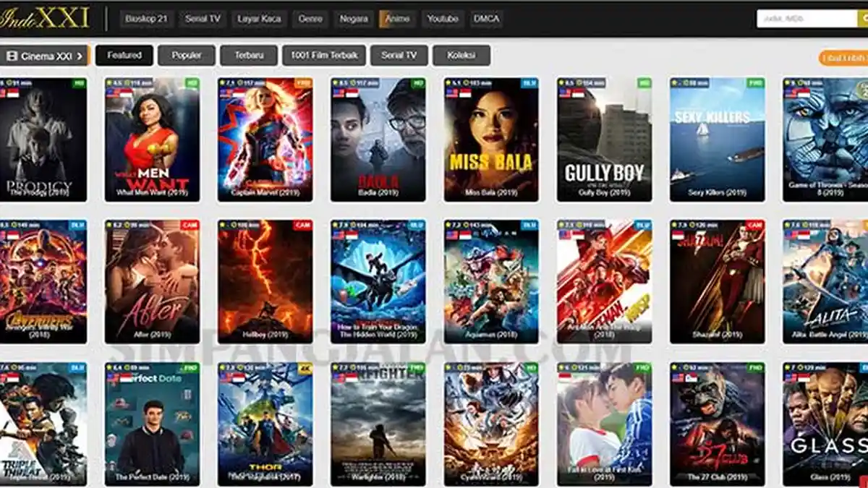Image resolution: width=868 pixels, height=488 pixels.
Task: Click the title link 'Miss Bala (2019)'
Action: click(x=491, y=193)
